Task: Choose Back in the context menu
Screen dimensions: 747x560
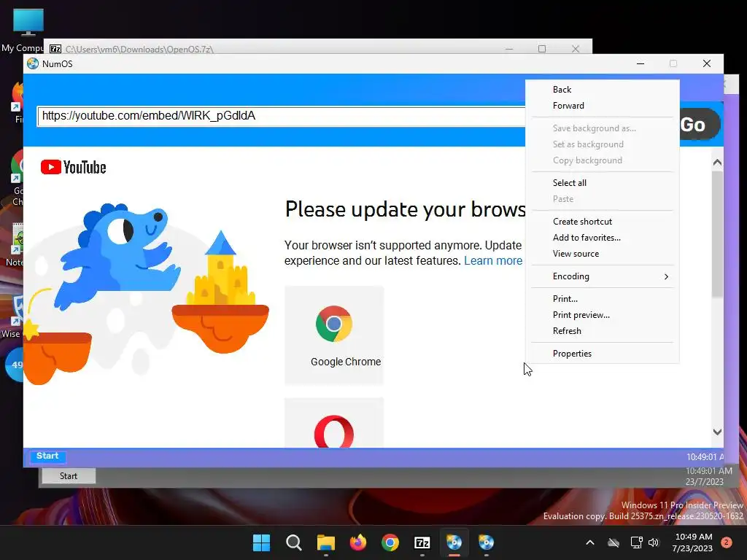Action: click(603, 90)
